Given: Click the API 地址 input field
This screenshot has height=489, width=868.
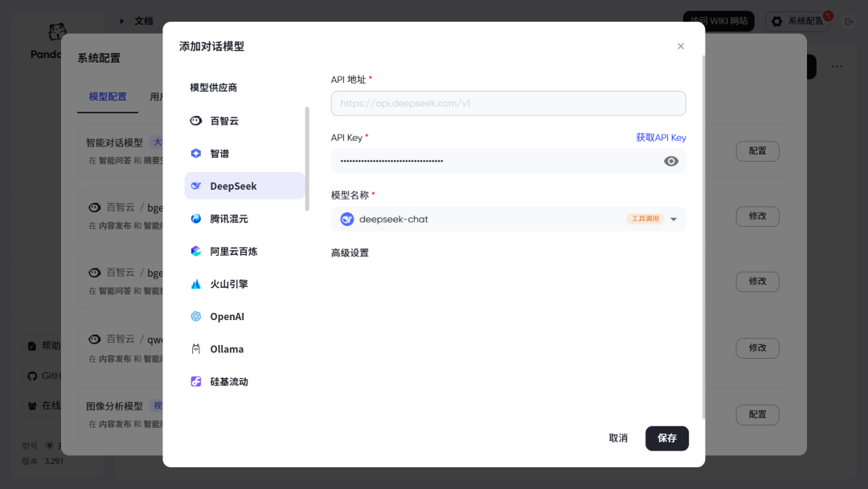Looking at the screenshot, I should [508, 104].
